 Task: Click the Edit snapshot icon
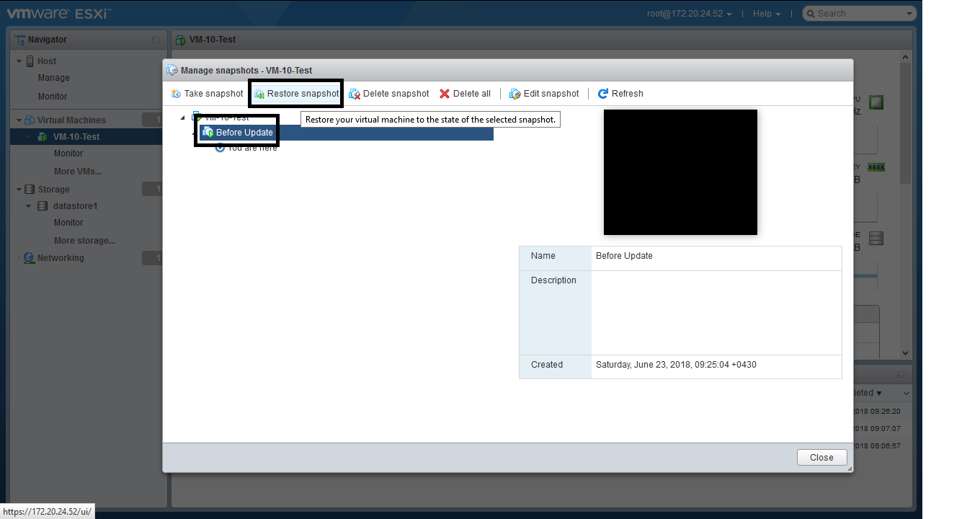tap(514, 94)
